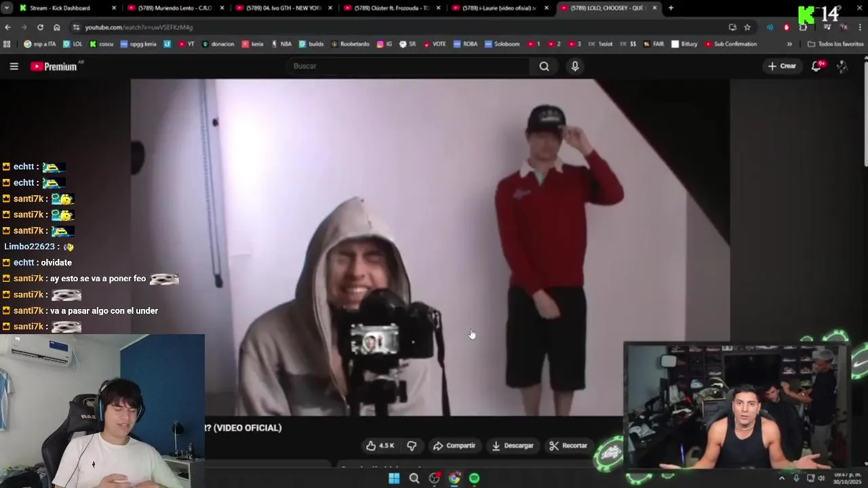Switch to i-Laurie (video oficial) tab
The height and width of the screenshot is (488, 868).
[500, 8]
